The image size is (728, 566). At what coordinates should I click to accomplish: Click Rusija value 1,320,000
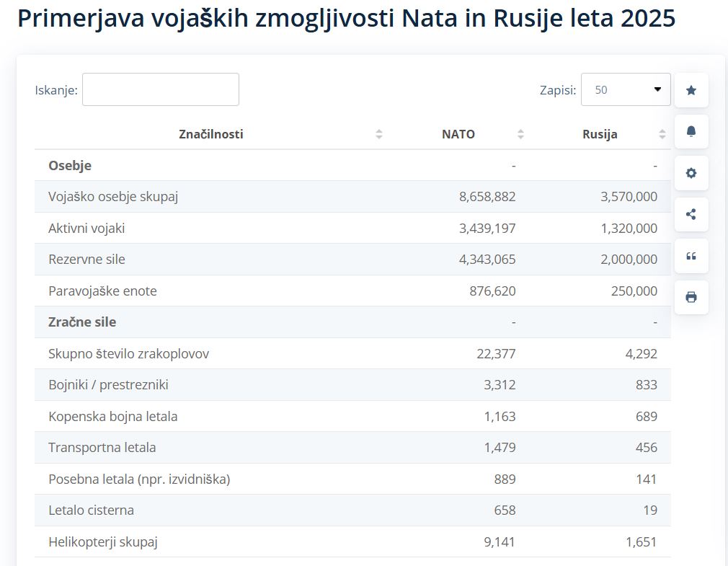tap(629, 229)
